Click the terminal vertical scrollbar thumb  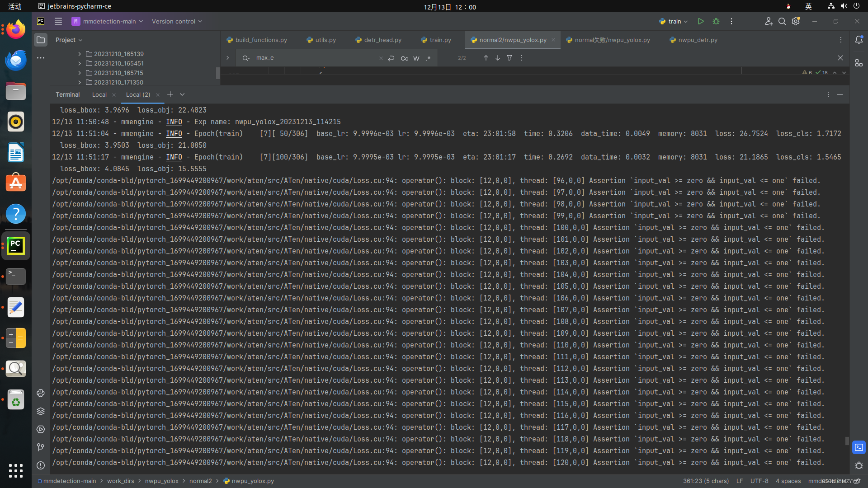tap(847, 441)
